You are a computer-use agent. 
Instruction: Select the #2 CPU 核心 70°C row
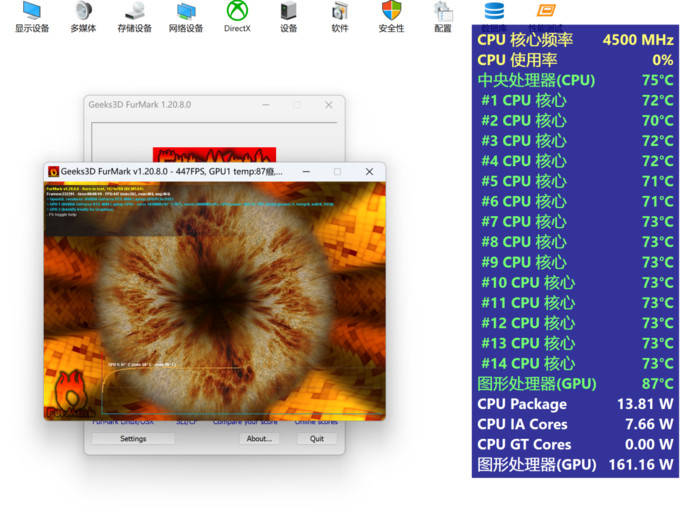(575, 121)
